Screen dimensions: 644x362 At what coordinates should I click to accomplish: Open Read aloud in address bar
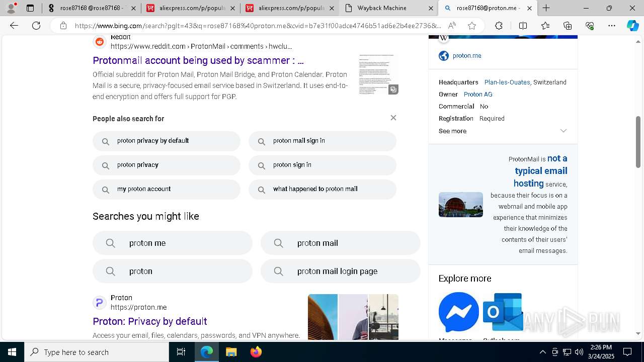(x=452, y=26)
